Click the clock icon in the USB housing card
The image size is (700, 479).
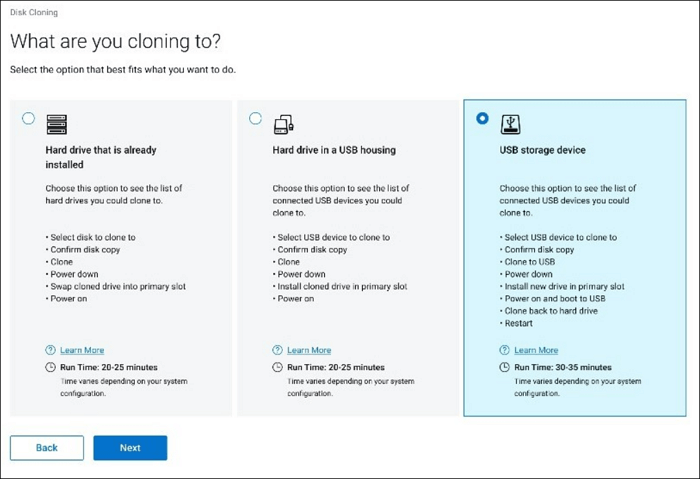278,367
